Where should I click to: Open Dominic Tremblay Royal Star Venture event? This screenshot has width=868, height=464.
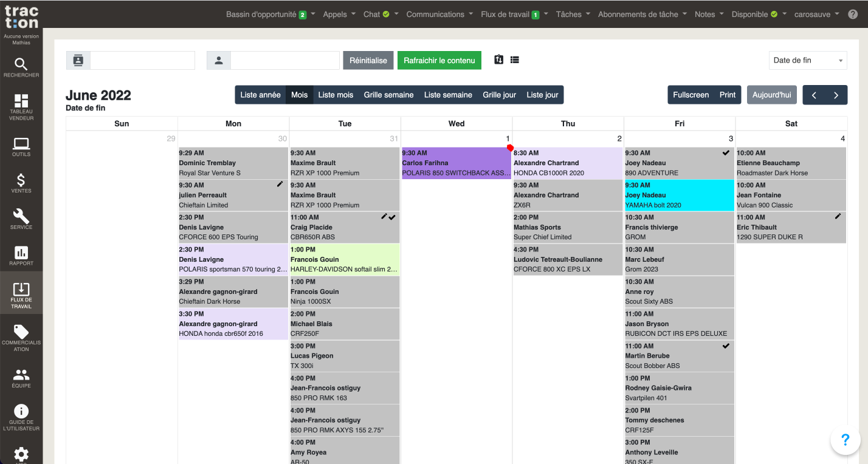pyautogui.click(x=233, y=163)
